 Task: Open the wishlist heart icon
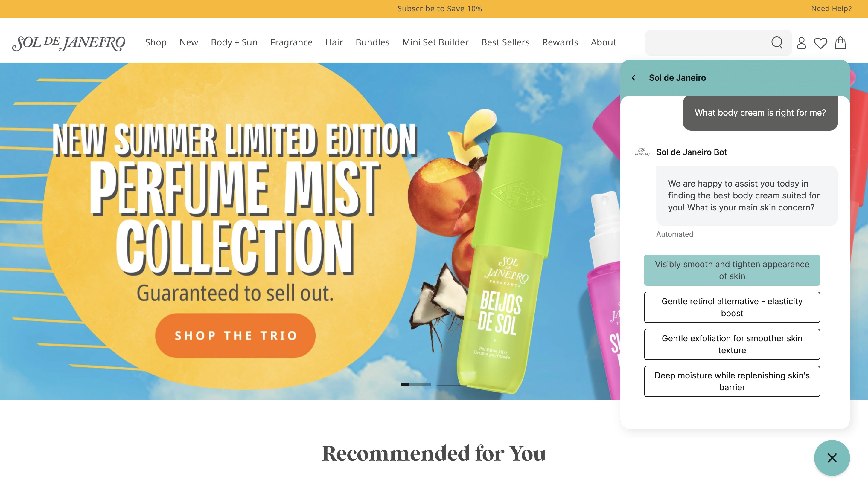820,43
